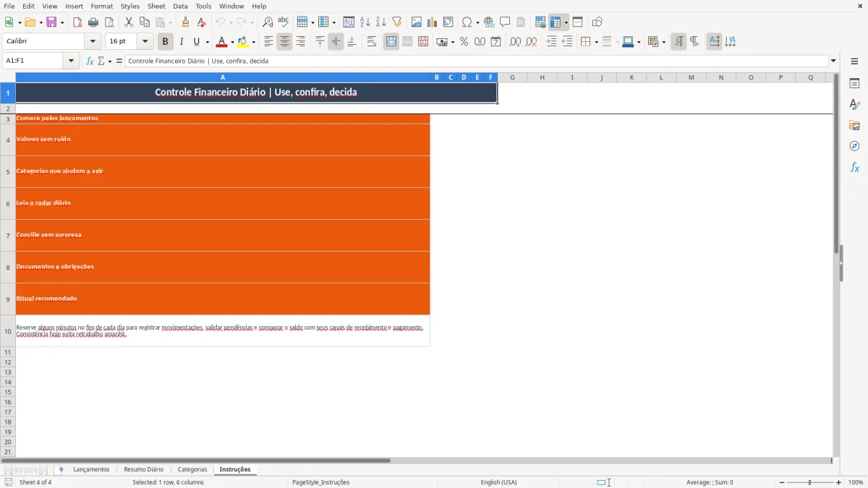Viewport: 868px width, 488px height.
Task: Switch to the Resumo Diário sheet tab
Action: click(143, 470)
